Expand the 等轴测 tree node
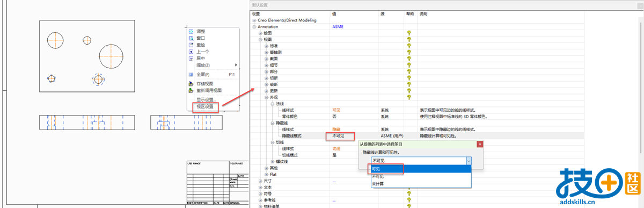Viewport: 644px width, 208px height. (x=266, y=52)
